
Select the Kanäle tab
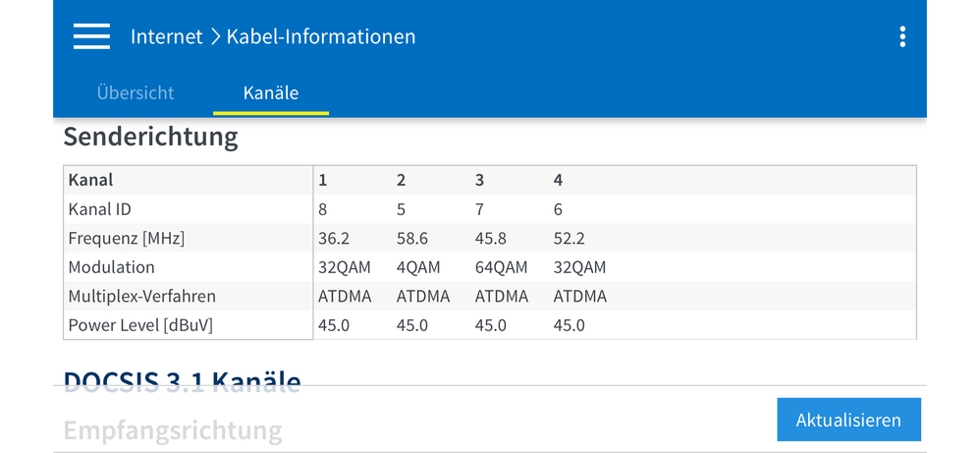tap(271, 93)
